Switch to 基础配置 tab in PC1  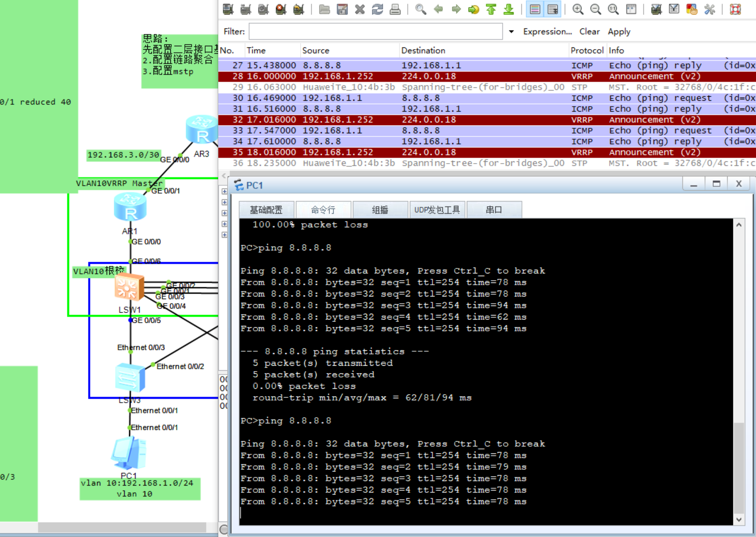pyautogui.click(x=266, y=210)
